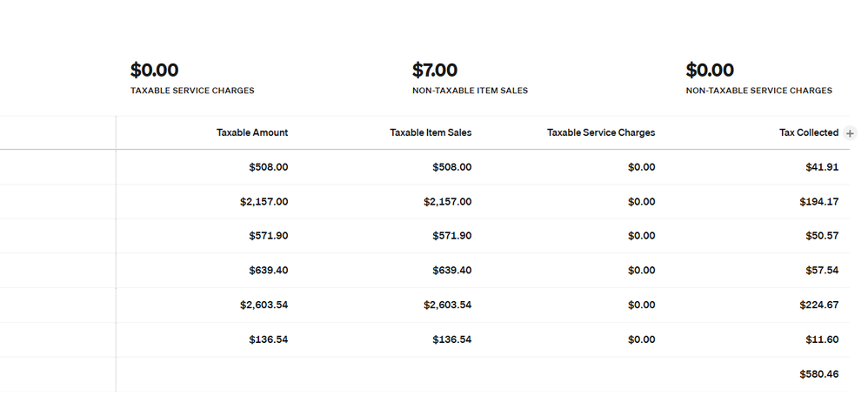Click the $194.17 tax collected value
The image size is (868, 403).
tap(819, 202)
